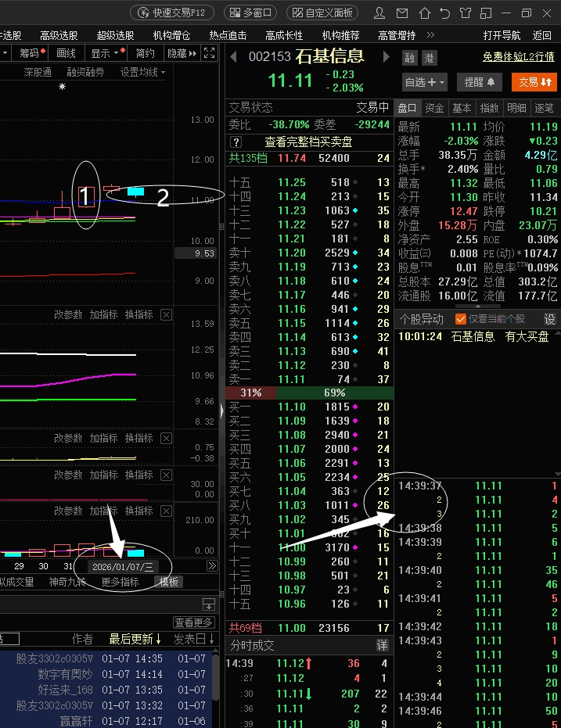The height and width of the screenshot is (728, 561).
Task: Click 设 settings button in 个股异动
Action: tap(550, 319)
